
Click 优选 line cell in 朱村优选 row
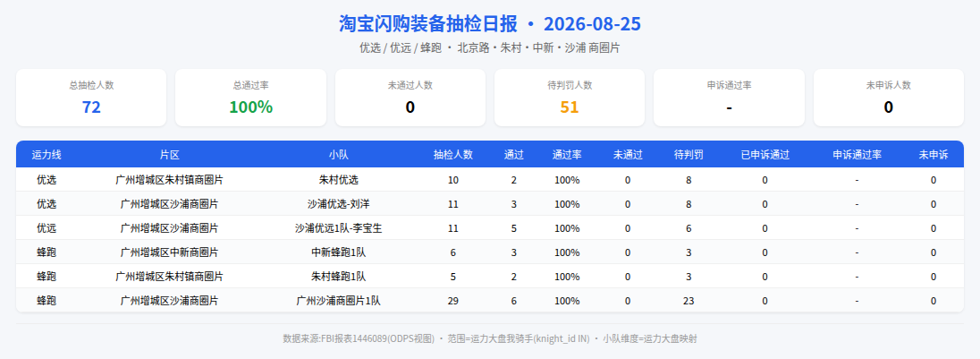point(46,180)
